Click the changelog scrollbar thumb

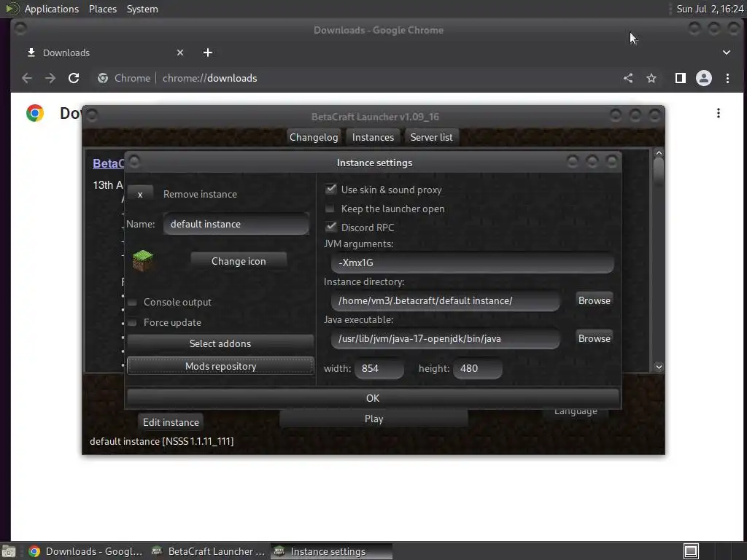point(659,172)
